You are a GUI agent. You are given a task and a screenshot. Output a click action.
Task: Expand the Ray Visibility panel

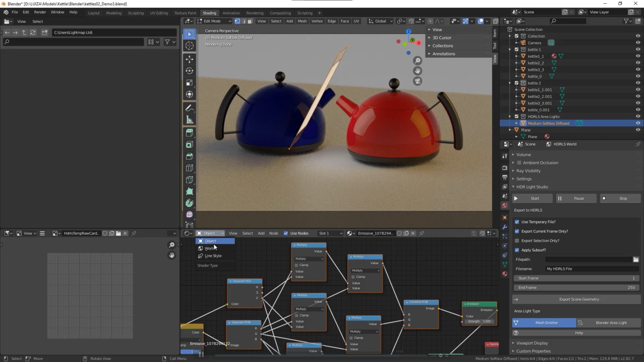coord(528,171)
